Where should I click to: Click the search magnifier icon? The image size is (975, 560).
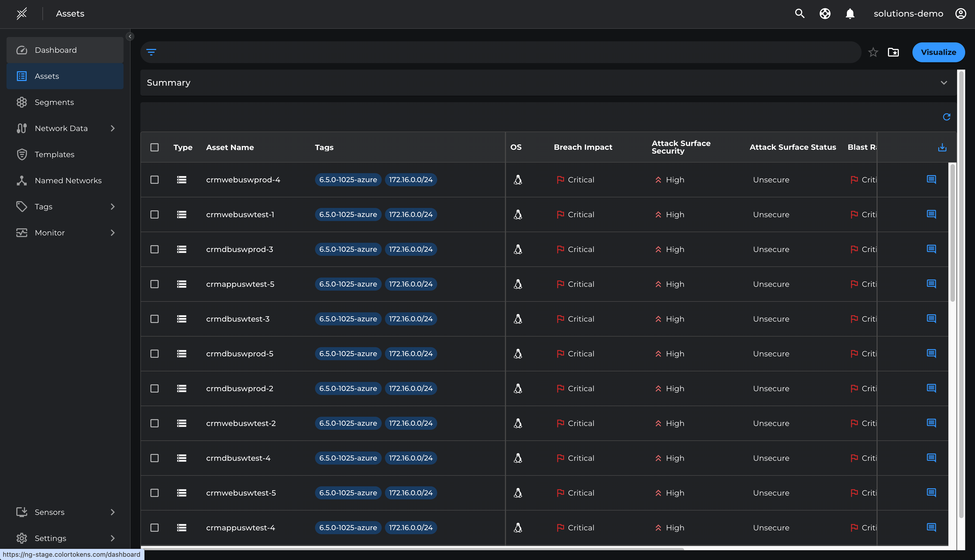[x=800, y=14]
